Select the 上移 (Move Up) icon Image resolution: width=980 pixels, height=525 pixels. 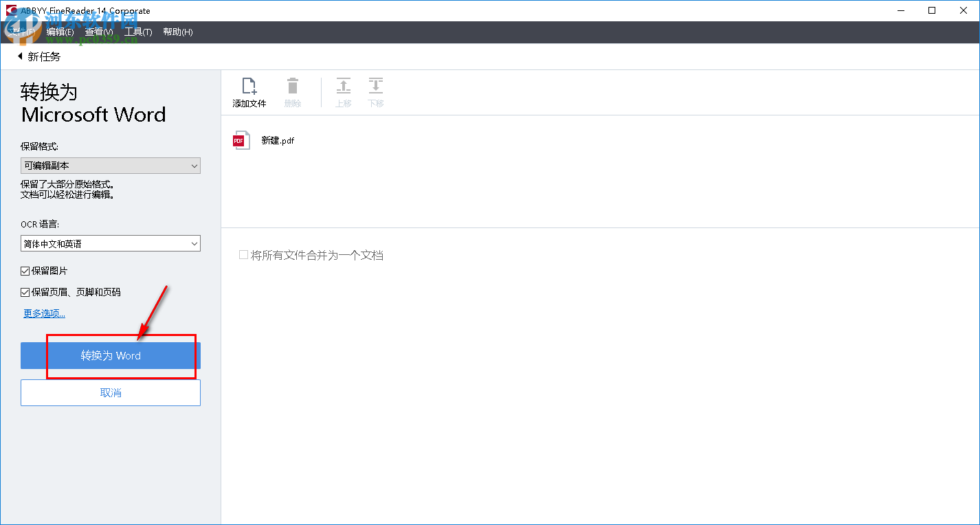[343, 89]
